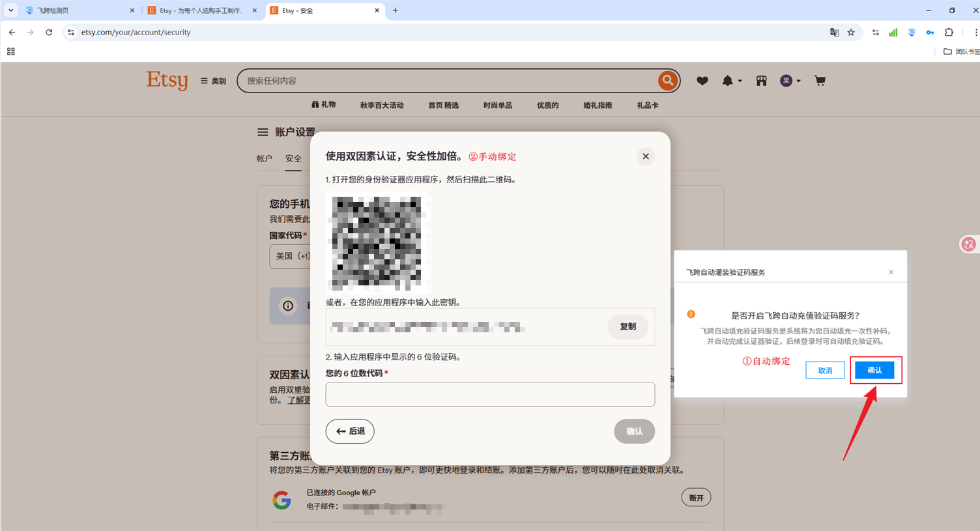Viewport: 980px width, 531px height.
Task: Open the 首页精选 link
Action: 443,106
